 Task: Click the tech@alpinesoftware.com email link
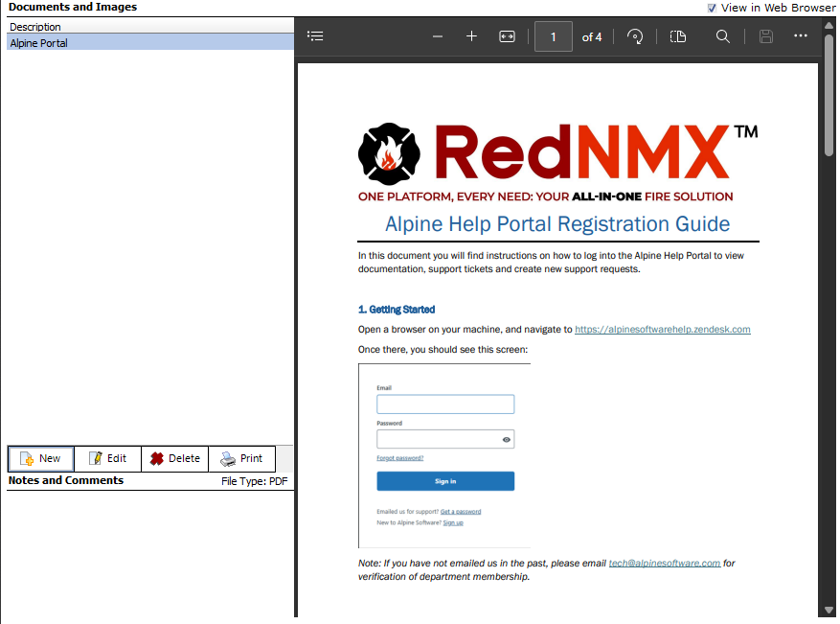665,563
